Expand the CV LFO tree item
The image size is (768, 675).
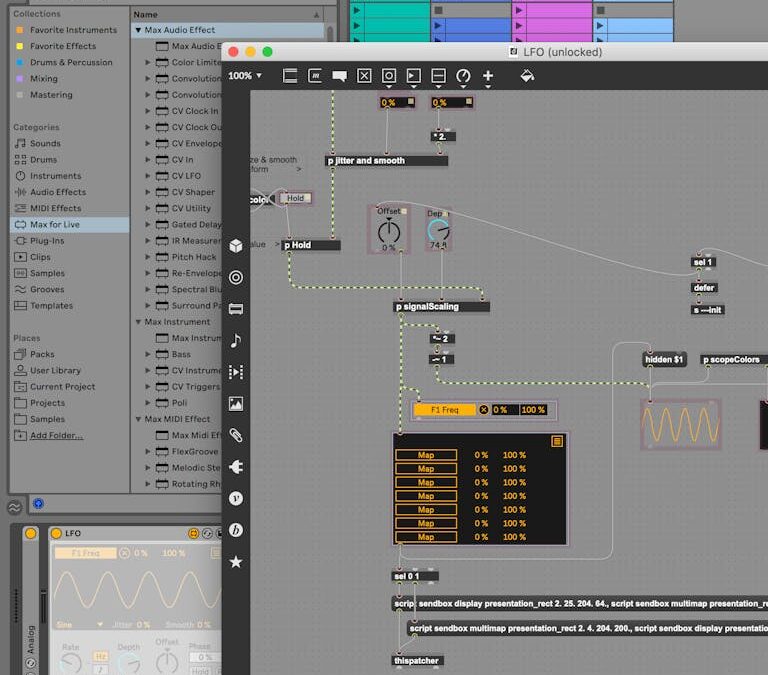click(148, 176)
